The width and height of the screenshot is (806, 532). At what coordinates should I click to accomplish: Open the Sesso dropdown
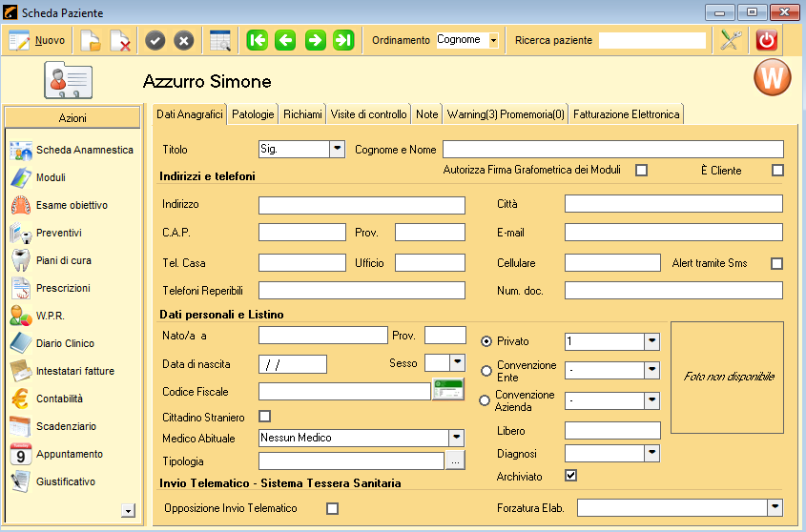pos(458,362)
